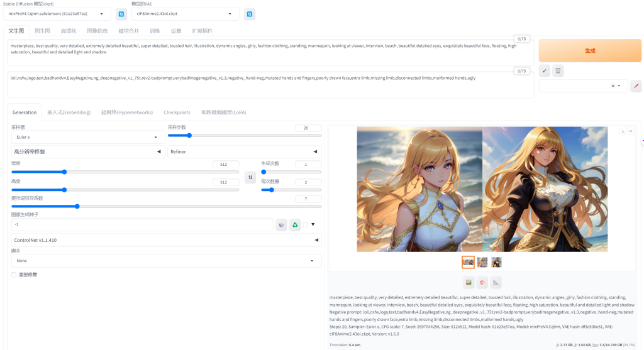Viewport: 644px width, 350px height.
Task: Click the swap width and height icon
Action: point(250,177)
